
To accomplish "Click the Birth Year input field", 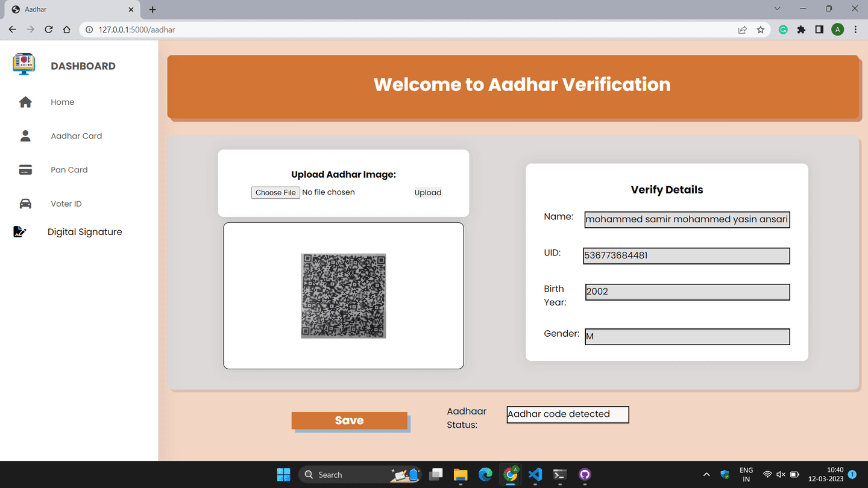I will coord(688,292).
